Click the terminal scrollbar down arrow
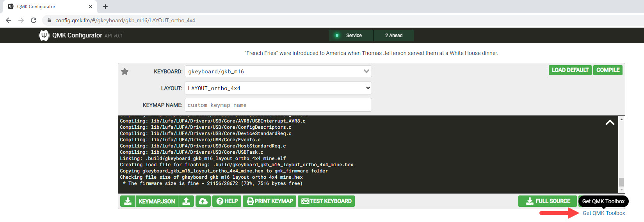 621,190
